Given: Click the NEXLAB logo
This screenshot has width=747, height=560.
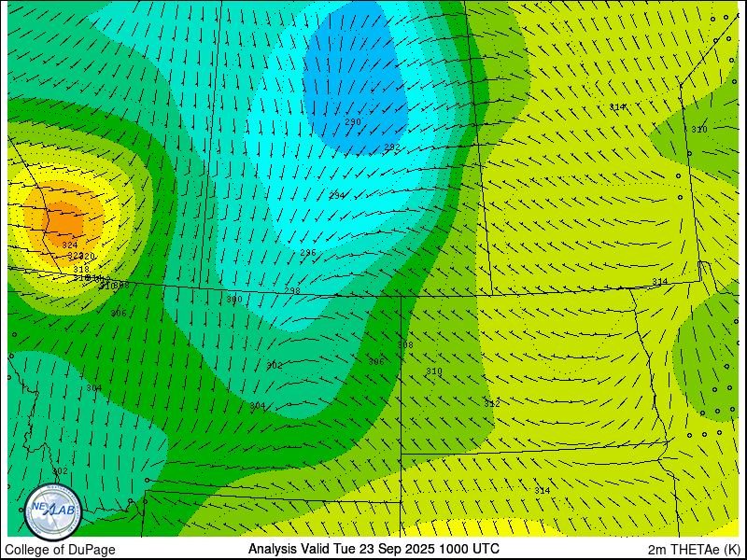Looking at the screenshot, I should [53, 511].
